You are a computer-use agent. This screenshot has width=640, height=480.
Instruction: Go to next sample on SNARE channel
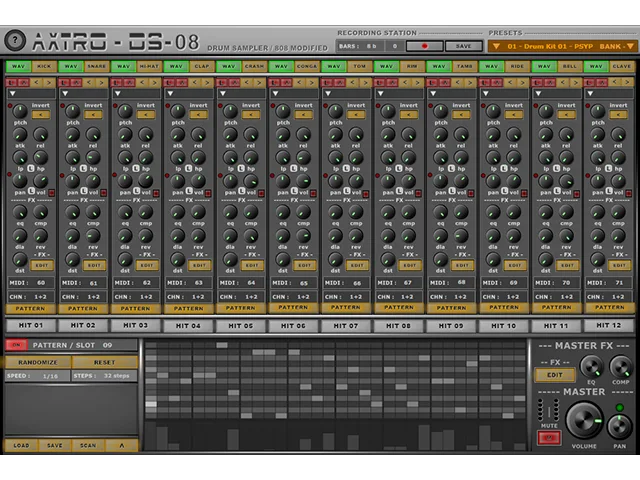102,83
